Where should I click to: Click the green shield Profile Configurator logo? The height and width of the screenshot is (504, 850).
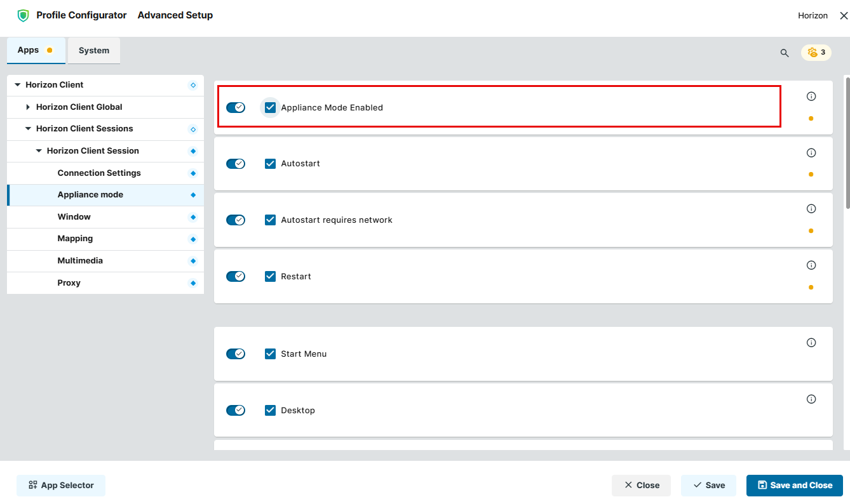[23, 15]
